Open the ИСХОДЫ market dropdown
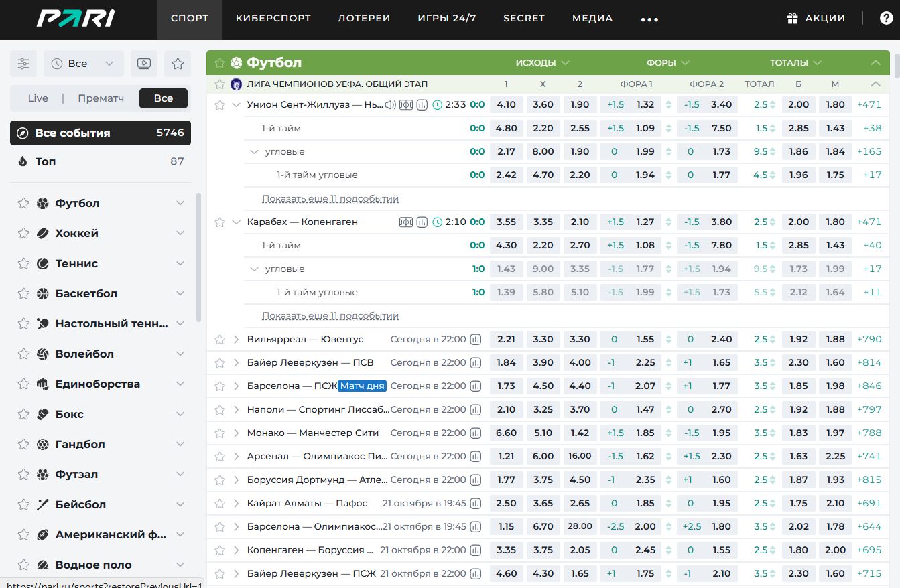900x588 pixels. tap(542, 63)
